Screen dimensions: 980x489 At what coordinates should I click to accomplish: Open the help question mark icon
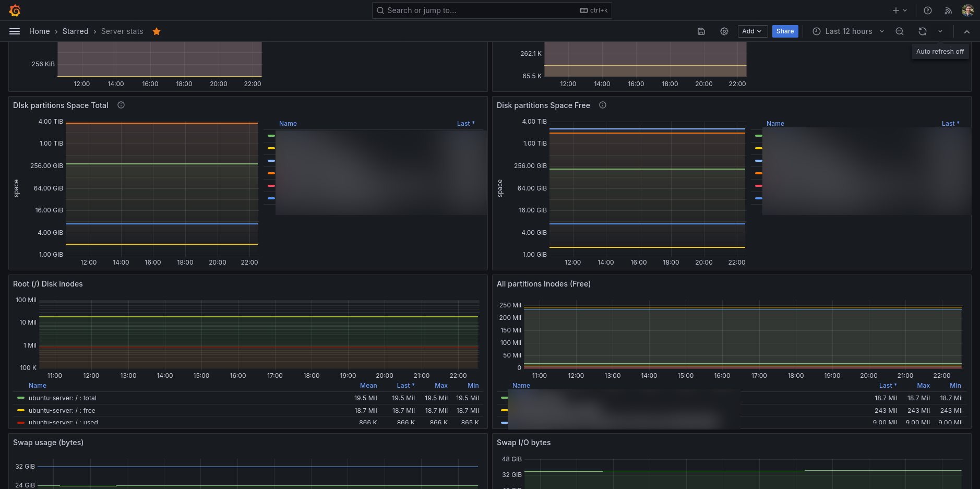tap(928, 10)
